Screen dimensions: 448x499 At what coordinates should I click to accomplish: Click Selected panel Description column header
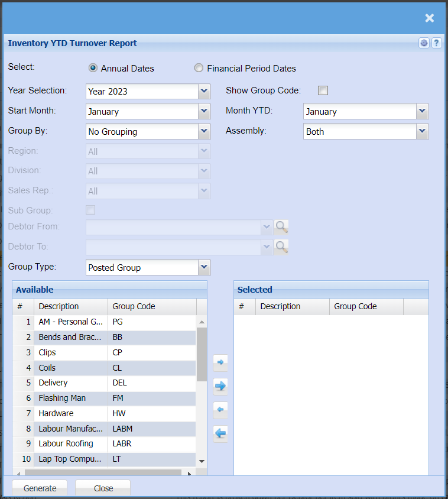[293, 306]
